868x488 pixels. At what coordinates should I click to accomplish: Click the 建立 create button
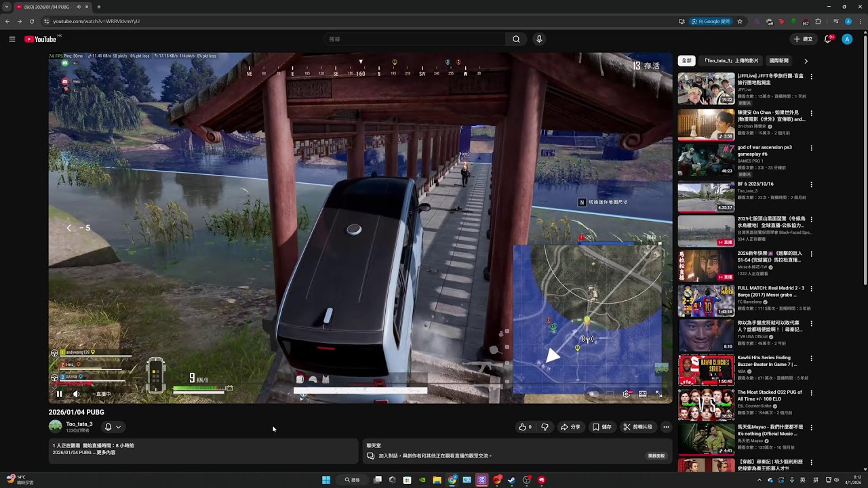802,39
